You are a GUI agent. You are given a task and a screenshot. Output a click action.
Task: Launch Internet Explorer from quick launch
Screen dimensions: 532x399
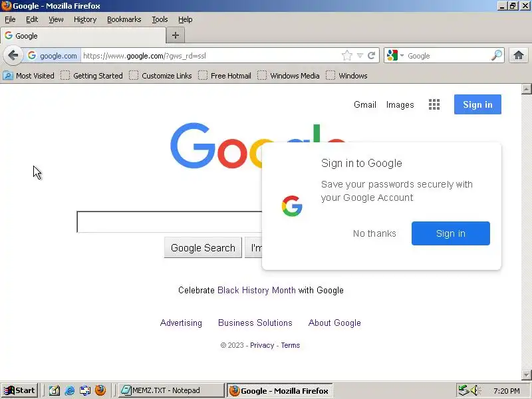(70, 390)
